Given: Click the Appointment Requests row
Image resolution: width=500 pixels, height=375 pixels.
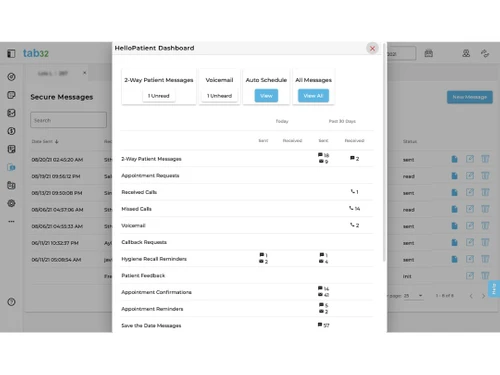Looking at the screenshot, I should point(247,176).
